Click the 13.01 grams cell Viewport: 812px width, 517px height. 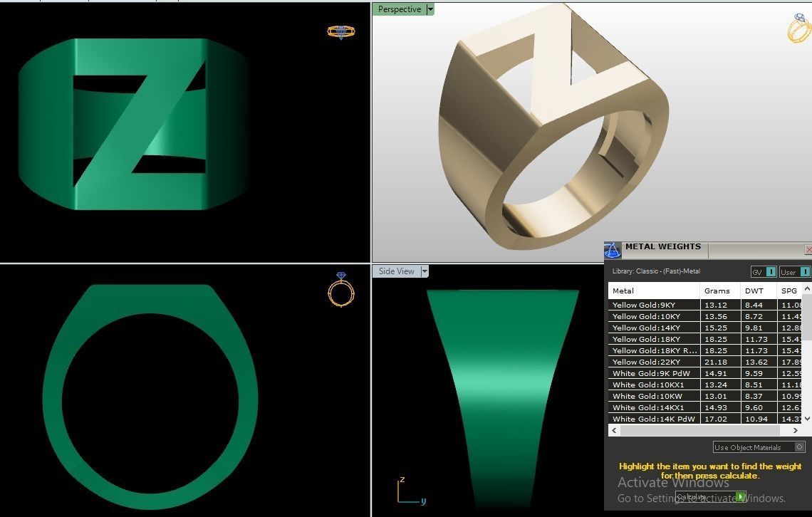point(720,396)
